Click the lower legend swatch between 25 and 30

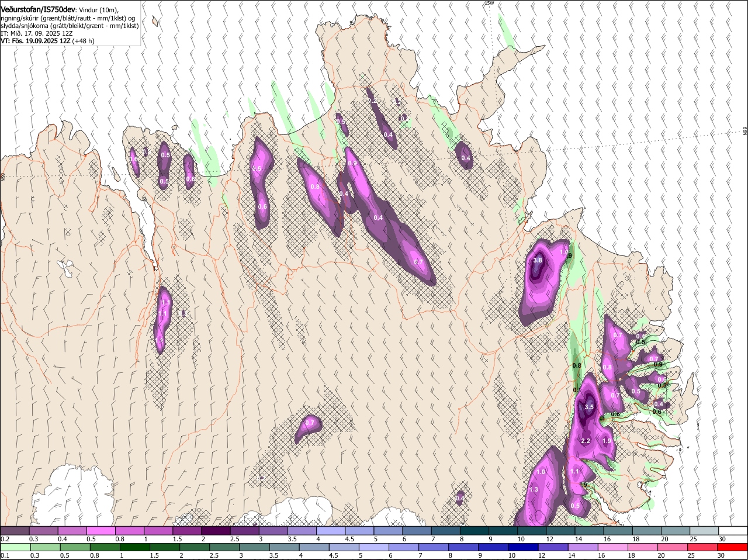click(x=702, y=547)
